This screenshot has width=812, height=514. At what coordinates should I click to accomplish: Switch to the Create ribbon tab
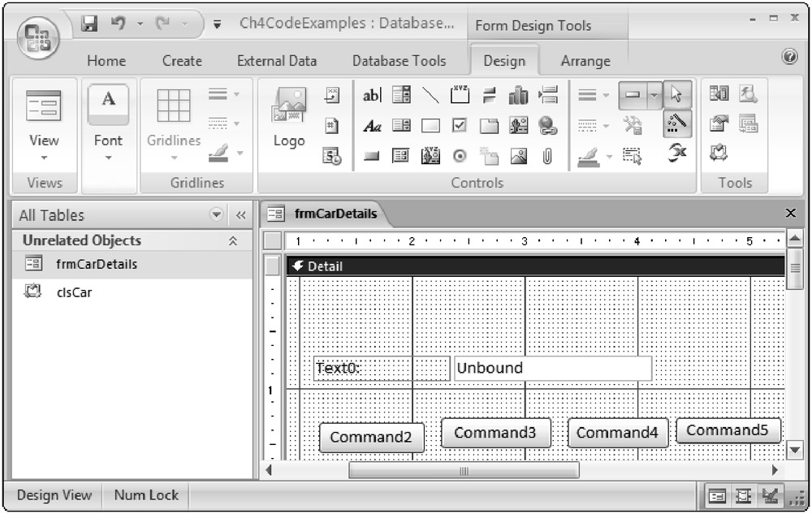coord(182,61)
